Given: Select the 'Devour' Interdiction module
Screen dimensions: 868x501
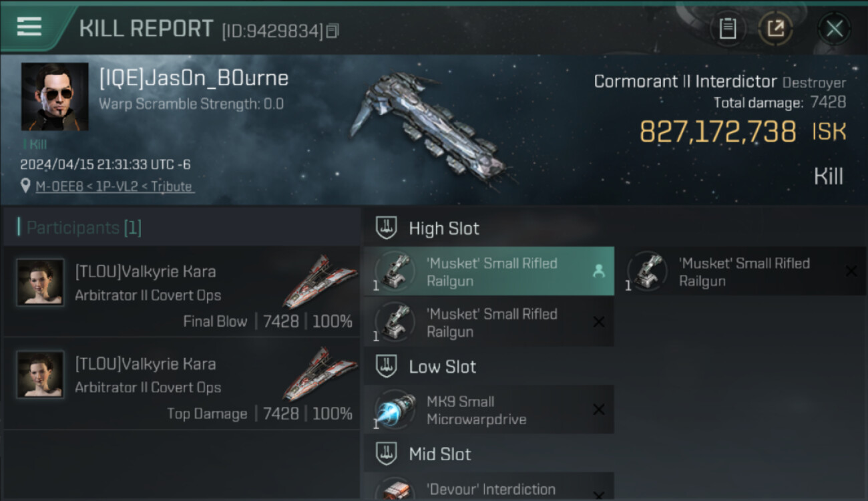Looking at the screenshot, I should click(489, 487).
